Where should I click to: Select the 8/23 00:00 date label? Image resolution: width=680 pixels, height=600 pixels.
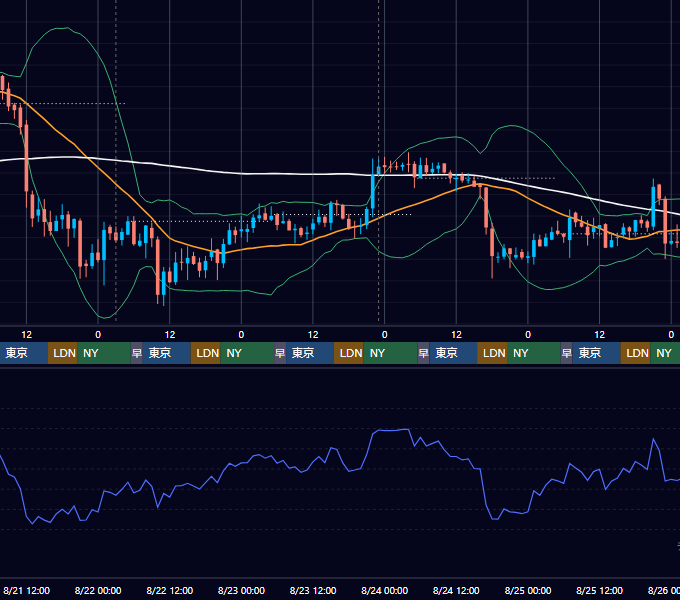click(241, 590)
